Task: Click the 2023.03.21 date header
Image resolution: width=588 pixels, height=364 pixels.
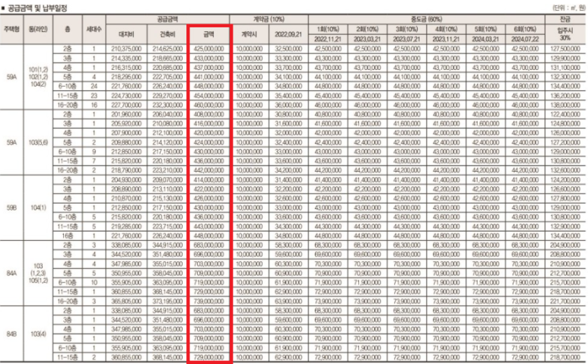Action: 367,40
